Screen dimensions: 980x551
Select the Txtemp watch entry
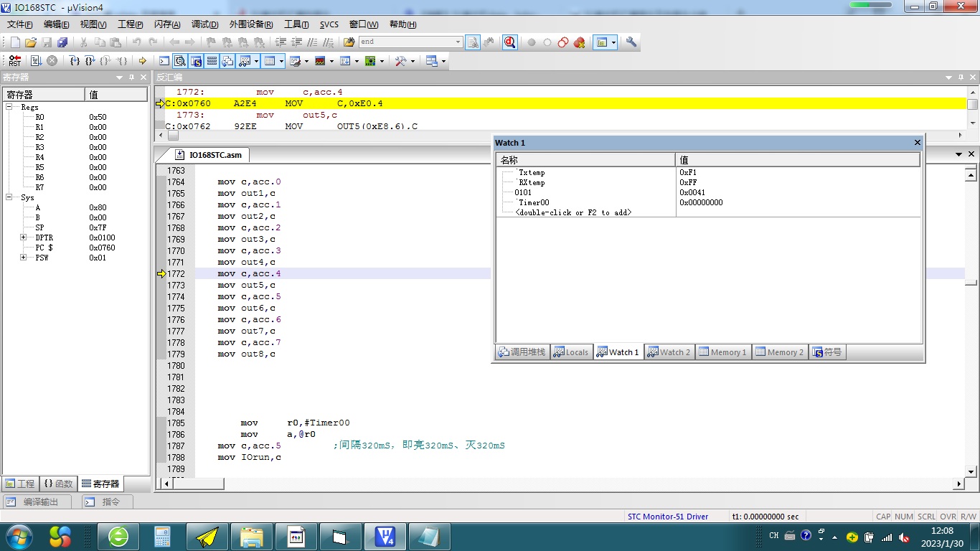click(x=532, y=172)
